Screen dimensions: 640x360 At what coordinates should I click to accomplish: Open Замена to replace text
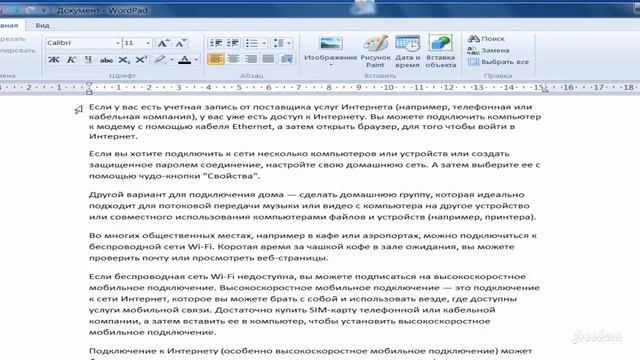point(488,50)
